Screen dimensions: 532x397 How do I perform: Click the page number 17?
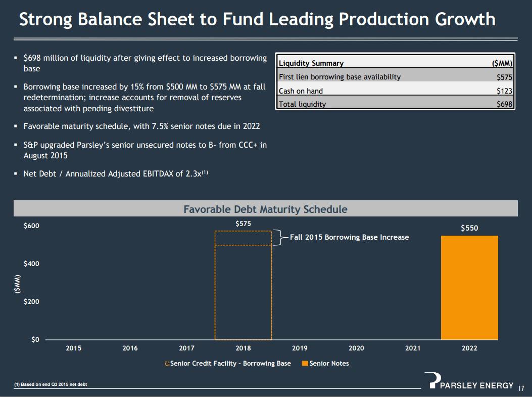521,387
